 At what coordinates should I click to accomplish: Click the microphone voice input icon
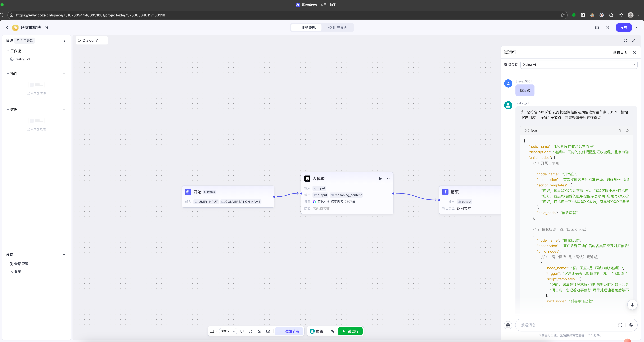[x=631, y=325]
